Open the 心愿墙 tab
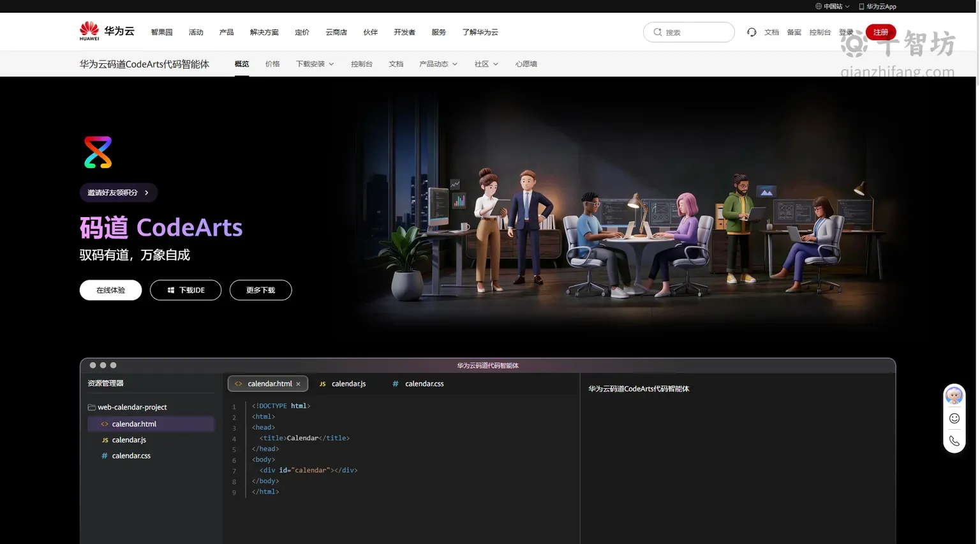This screenshot has width=980, height=544. [526, 64]
